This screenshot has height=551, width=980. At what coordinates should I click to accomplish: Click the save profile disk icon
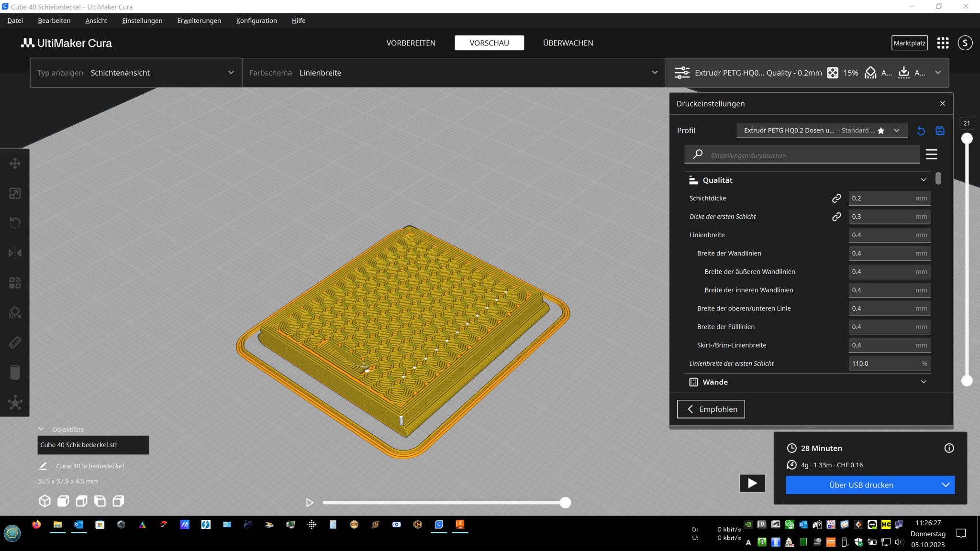click(940, 131)
